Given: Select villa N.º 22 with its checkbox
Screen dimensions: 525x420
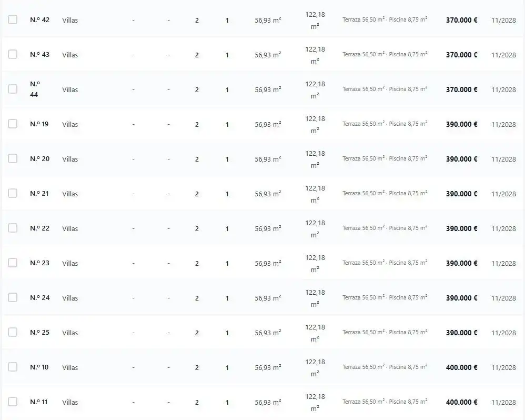Looking at the screenshot, I should coord(13,228).
